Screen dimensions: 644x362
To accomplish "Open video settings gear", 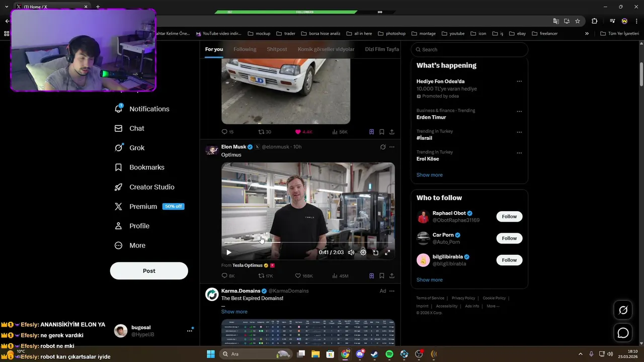I will click(363, 252).
